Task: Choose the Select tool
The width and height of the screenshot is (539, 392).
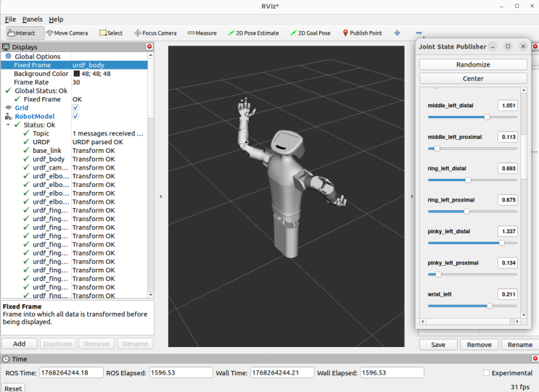Action: tap(111, 33)
